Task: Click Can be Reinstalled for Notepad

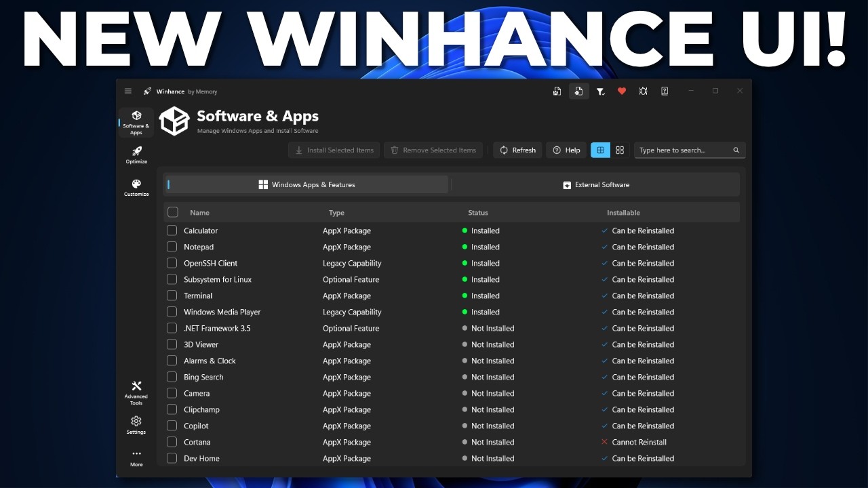Action: [x=643, y=247]
